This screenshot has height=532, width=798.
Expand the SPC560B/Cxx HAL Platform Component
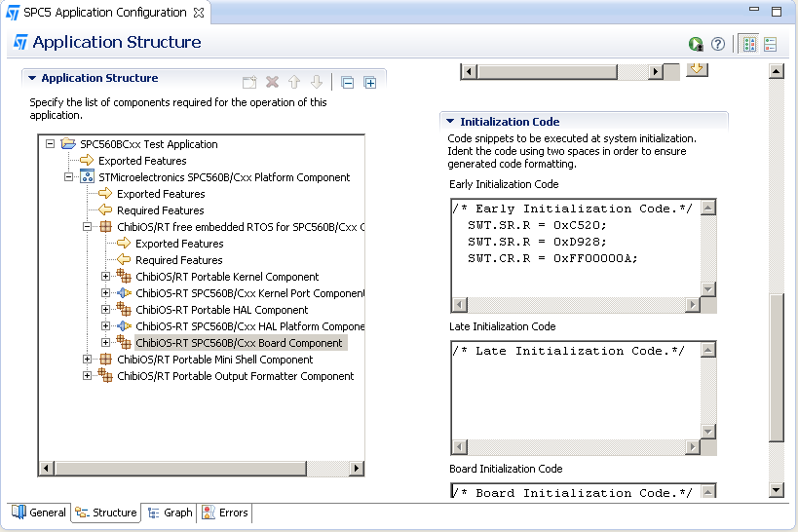105,325
